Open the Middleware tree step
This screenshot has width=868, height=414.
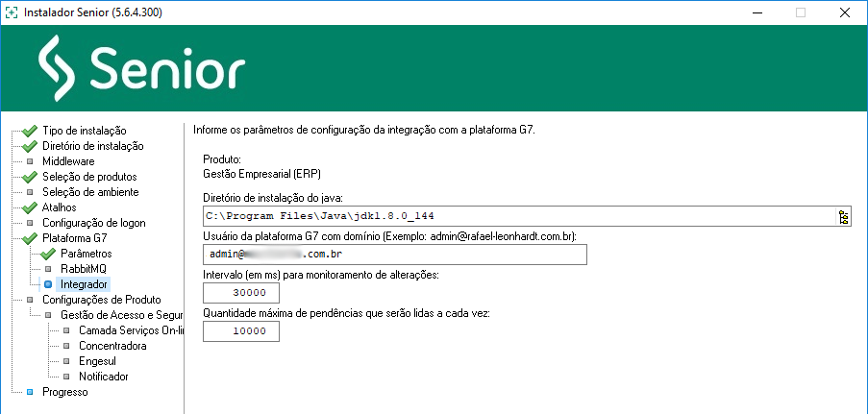coord(68,161)
